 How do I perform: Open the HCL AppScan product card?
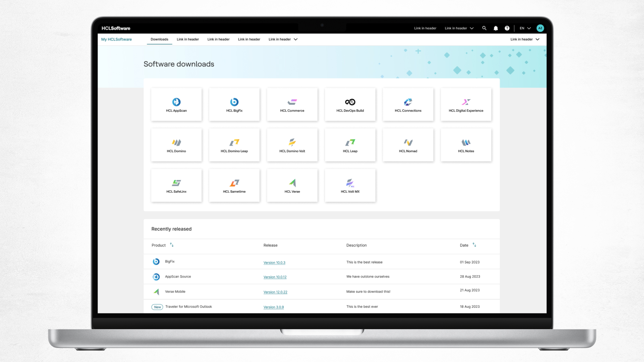coord(176,105)
